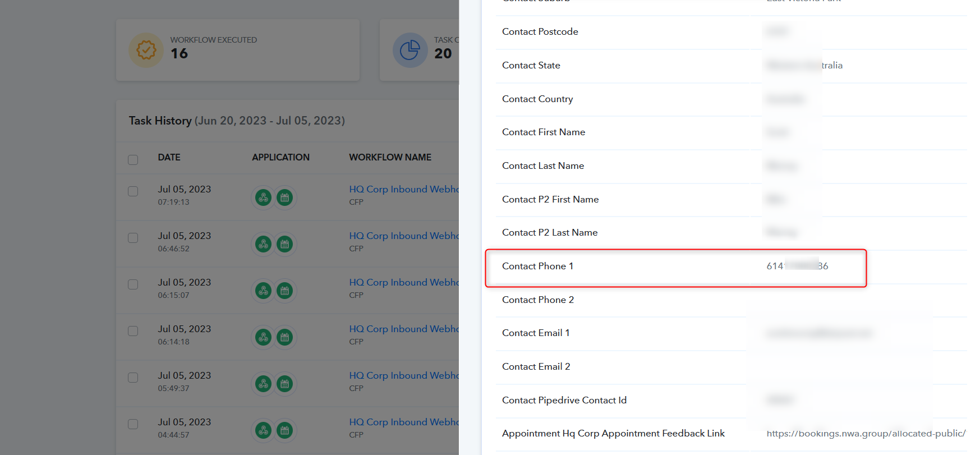Click the Jul 05, 2023 date at 04:44:57

(185, 422)
